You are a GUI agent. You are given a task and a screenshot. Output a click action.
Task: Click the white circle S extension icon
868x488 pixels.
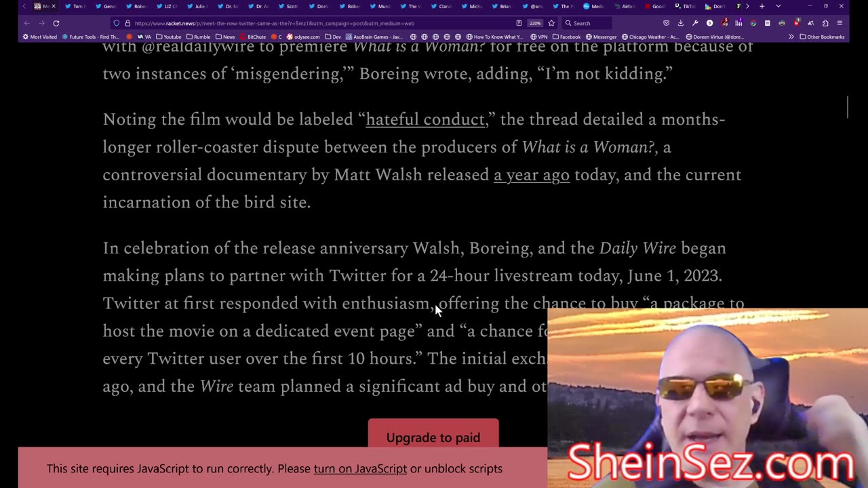pos(710,23)
